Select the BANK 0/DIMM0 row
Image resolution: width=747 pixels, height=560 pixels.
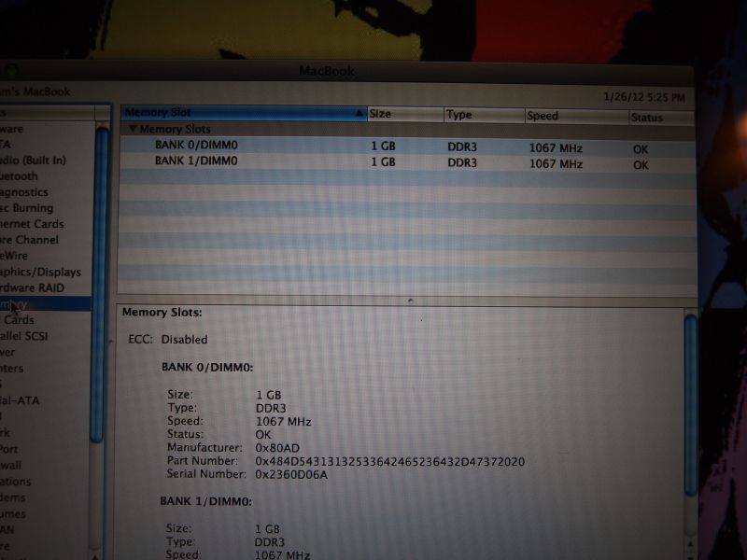pyautogui.click(x=407, y=146)
